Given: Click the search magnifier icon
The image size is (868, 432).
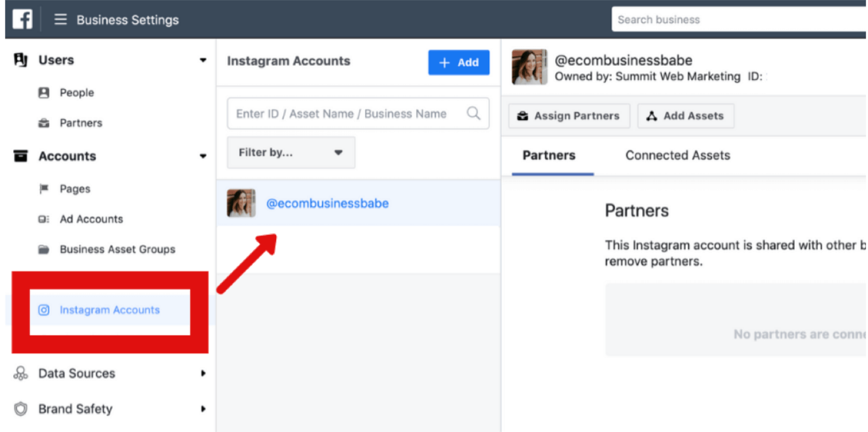Looking at the screenshot, I should tap(474, 113).
